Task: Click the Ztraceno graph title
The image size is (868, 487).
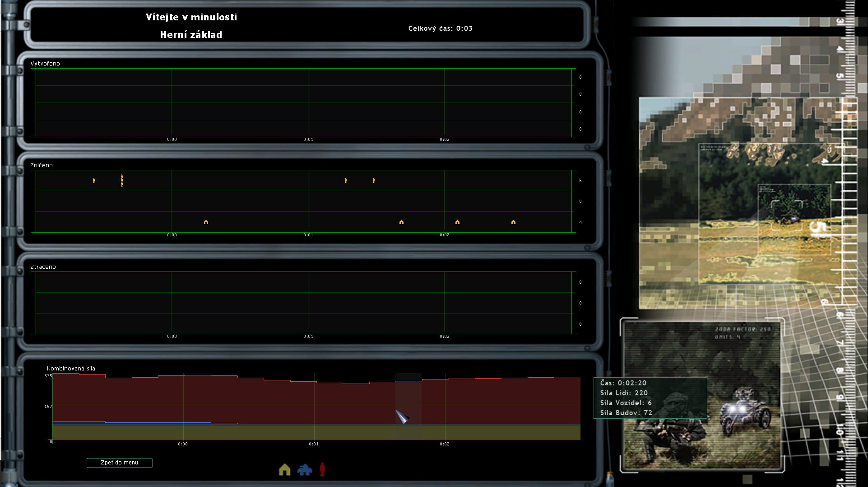Action: pyautogui.click(x=43, y=267)
